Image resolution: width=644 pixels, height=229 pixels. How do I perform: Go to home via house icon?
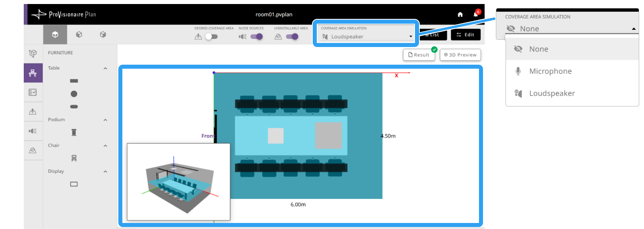(x=460, y=14)
